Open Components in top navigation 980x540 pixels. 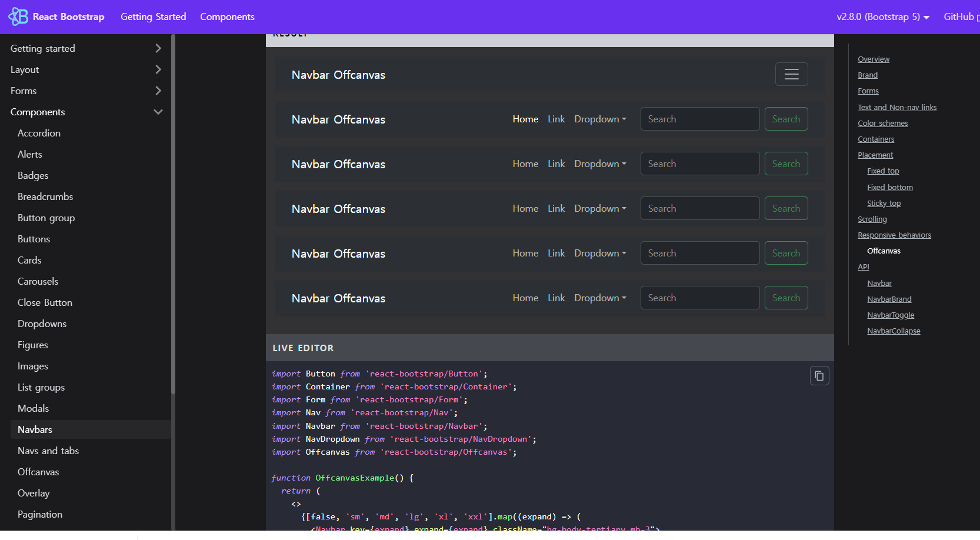pyautogui.click(x=227, y=16)
